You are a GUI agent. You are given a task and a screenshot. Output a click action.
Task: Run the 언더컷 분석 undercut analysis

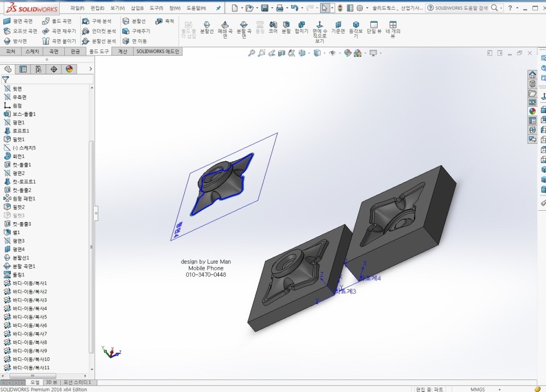pyautogui.click(x=99, y=31)
